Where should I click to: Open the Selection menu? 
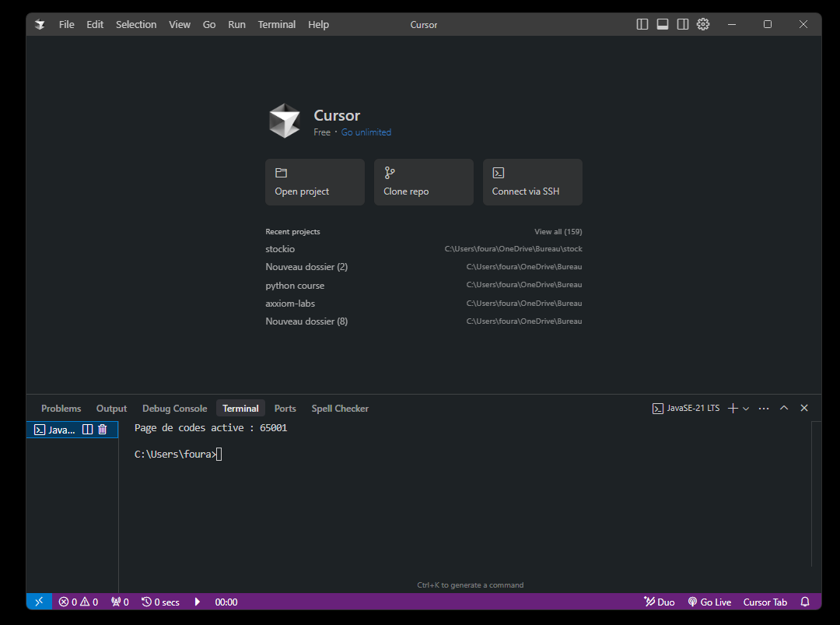pyautogui.click(x=136, y=25)
